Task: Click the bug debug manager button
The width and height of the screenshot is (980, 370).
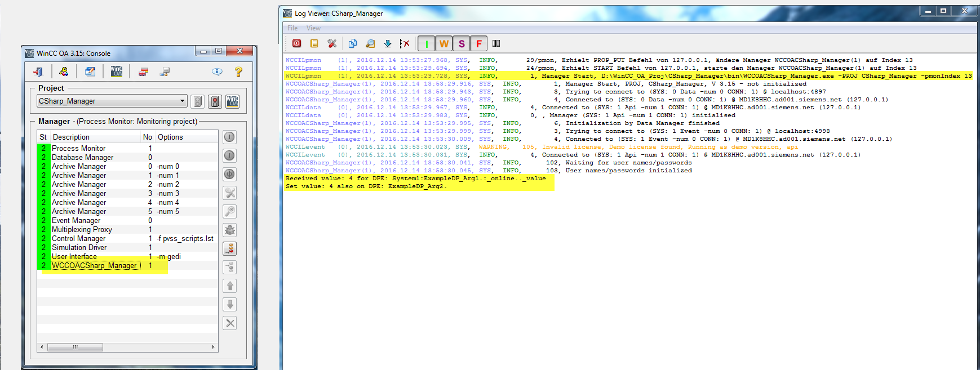Action: 229,230
